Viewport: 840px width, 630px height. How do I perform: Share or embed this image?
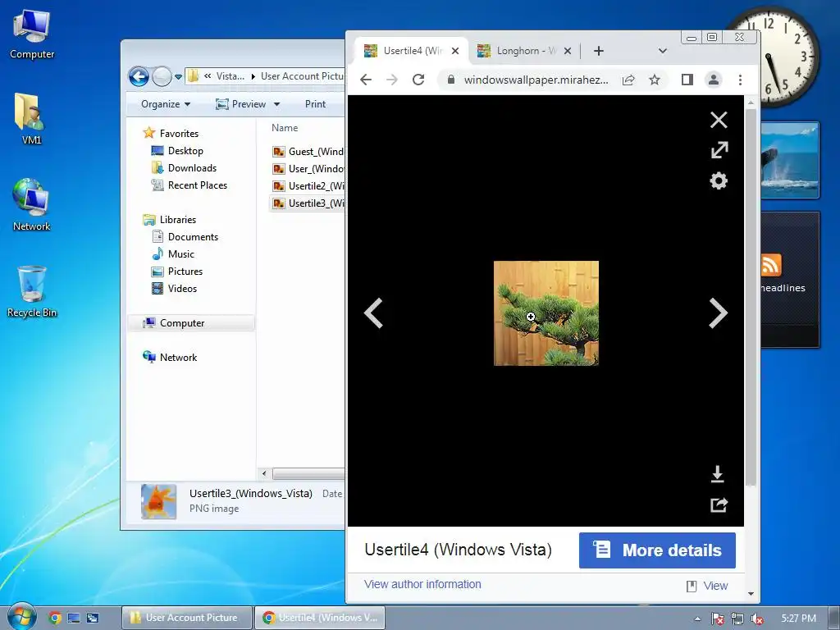[719, 504]
